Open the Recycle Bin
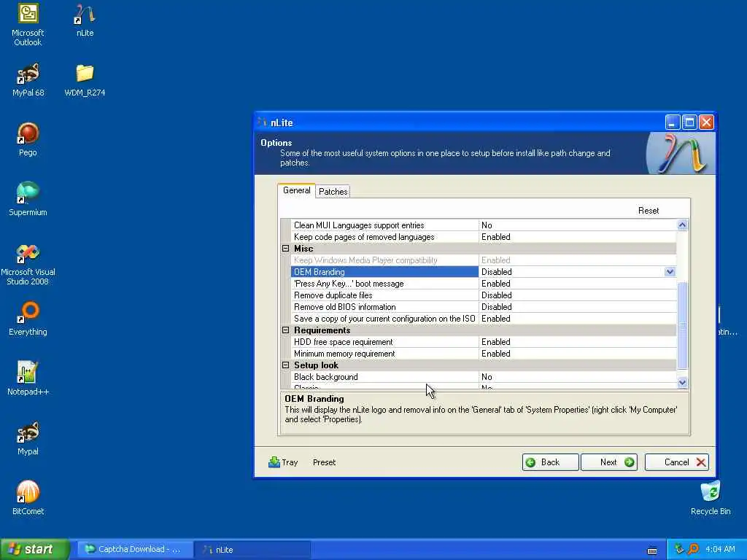This screenshot has height=560, width=747. pos(711,498)
